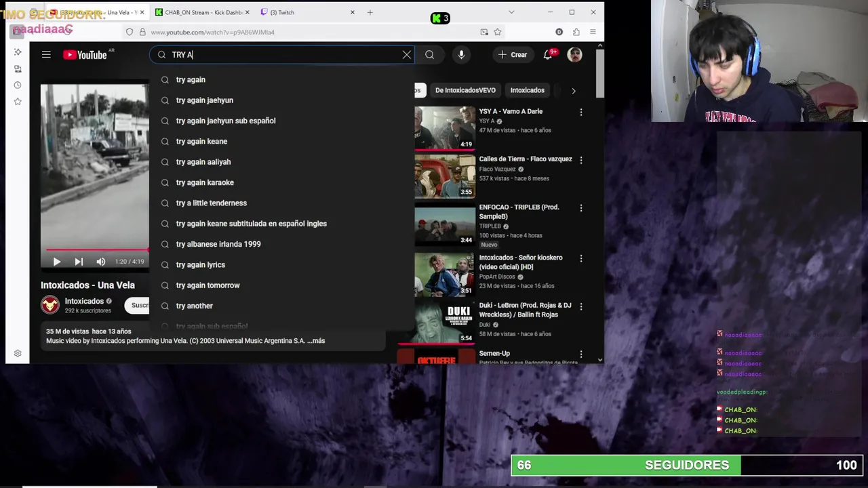868x488 pixels.
Task: Open the sidebar history clock icon
Action: pos(18,85)
